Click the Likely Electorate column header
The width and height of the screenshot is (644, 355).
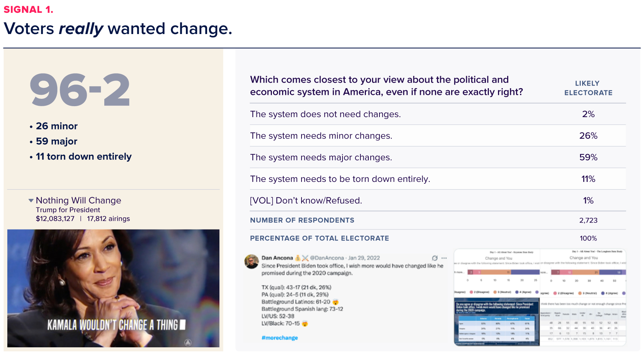tap(588, 88)
